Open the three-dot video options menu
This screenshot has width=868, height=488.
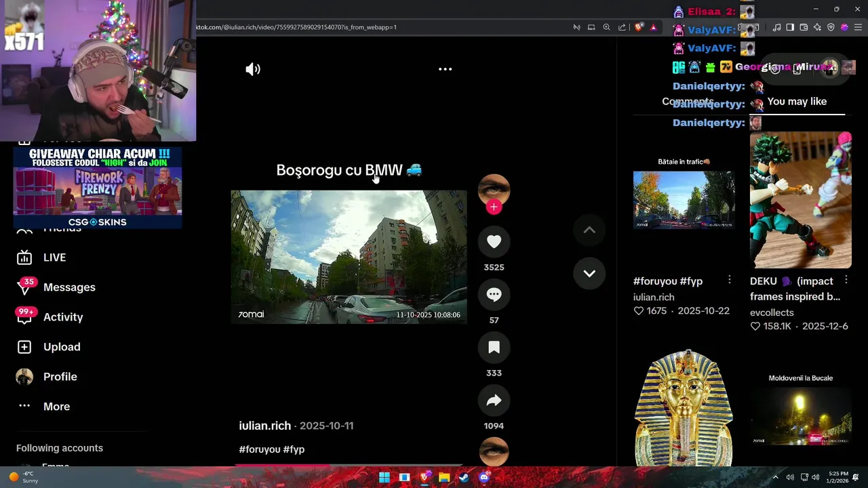point(445,69)
